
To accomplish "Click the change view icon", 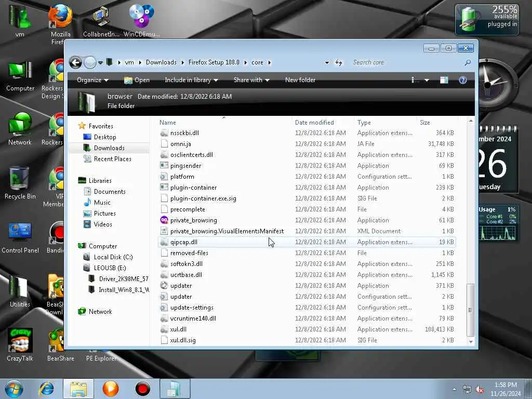I will [415, 80].
